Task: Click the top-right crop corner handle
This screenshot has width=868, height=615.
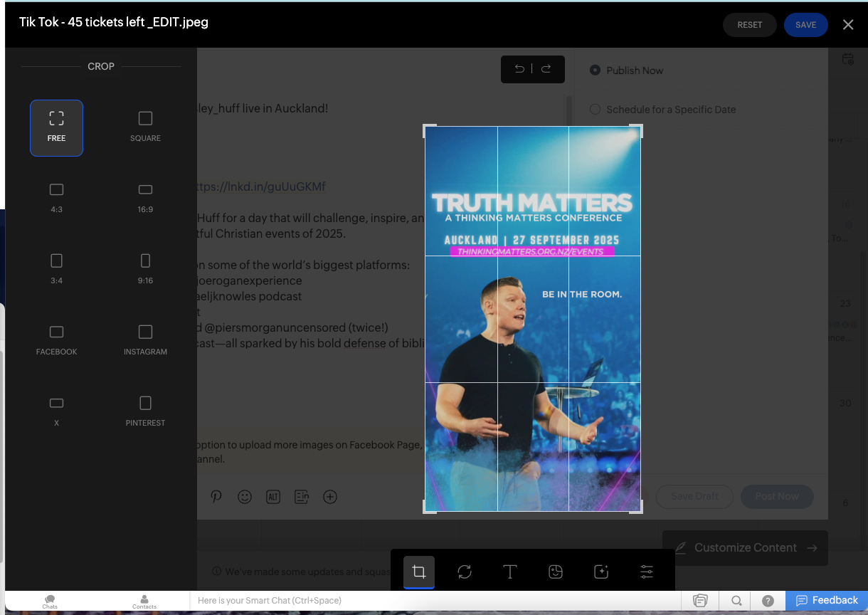Action: point(636,130)
